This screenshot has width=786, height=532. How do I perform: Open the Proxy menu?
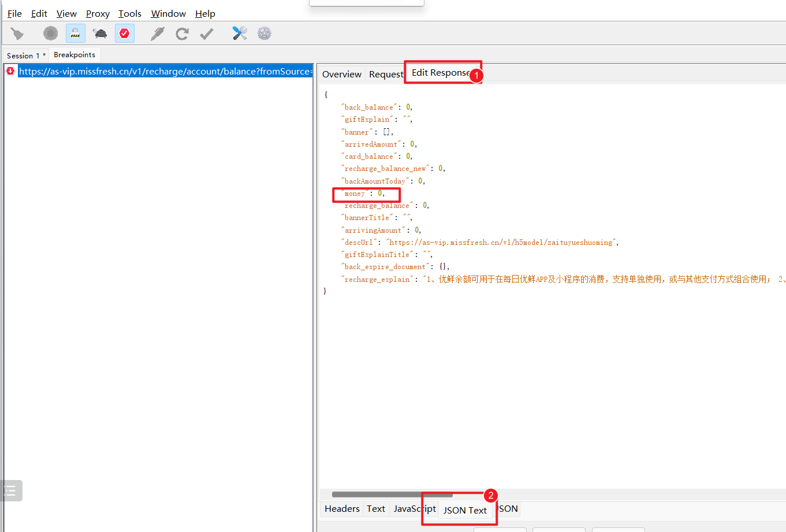(98, 13)
